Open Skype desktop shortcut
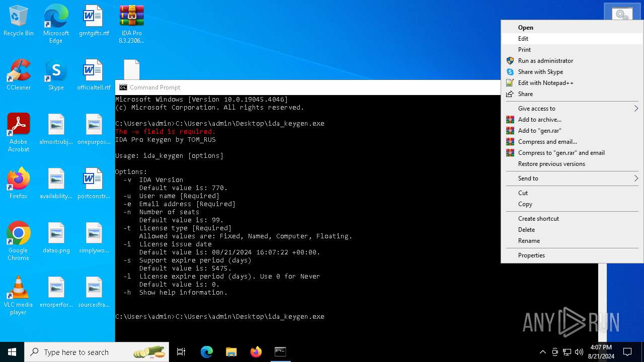 (x=56, y=74)
